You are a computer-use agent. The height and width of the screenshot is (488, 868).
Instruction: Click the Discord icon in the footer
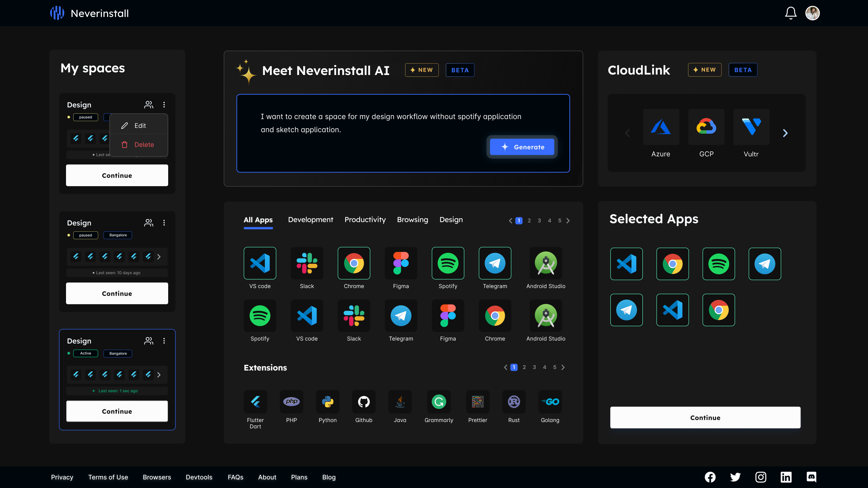811,477
